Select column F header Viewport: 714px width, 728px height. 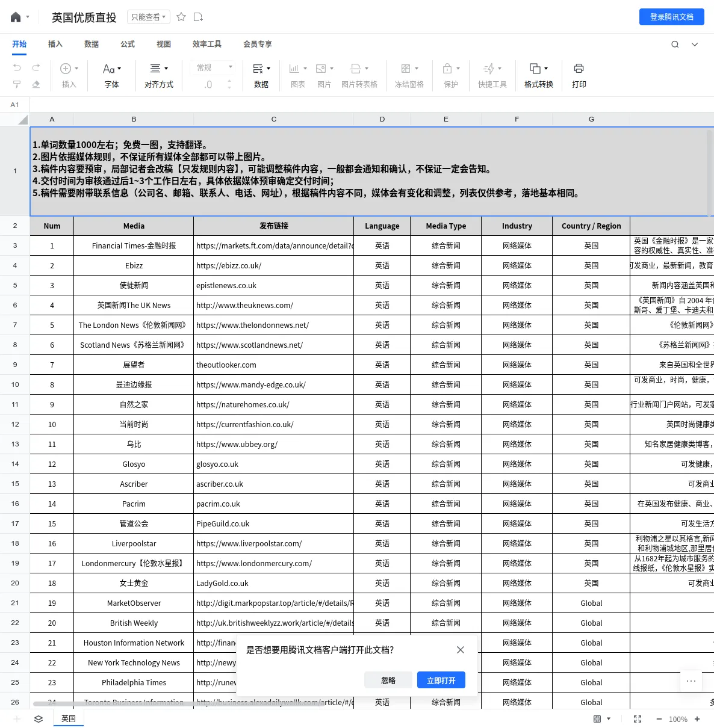click(x=517, y=119)
